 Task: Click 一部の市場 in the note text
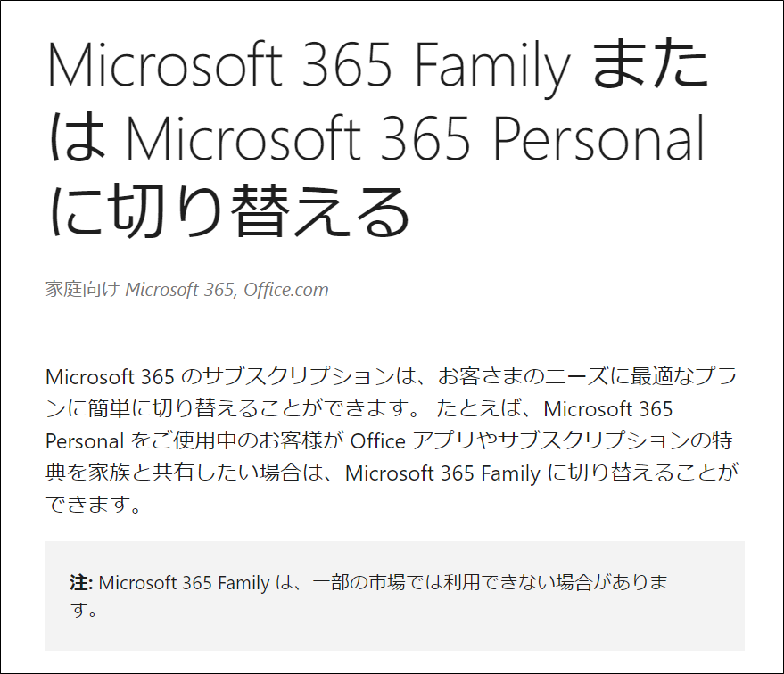coord(359,582)
